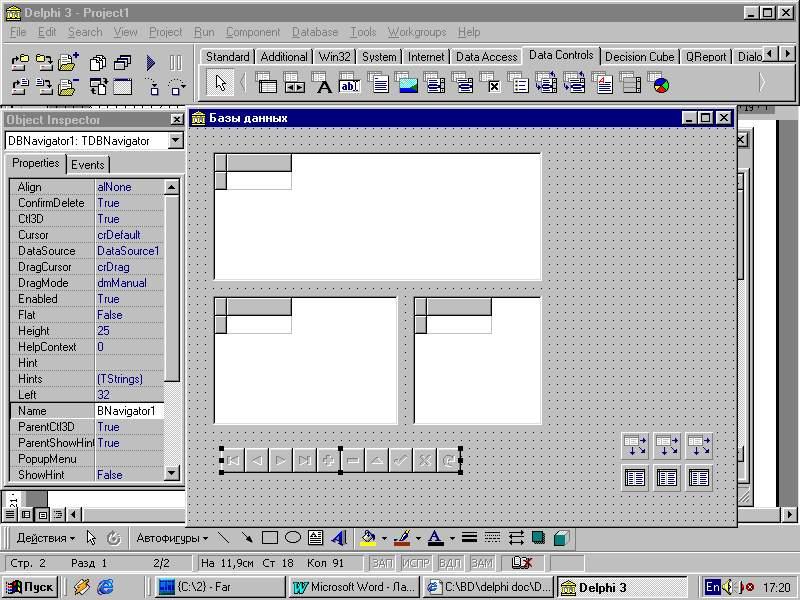Click the palette arrow pointer tool
The width and height of the screenshot is (800, 600).
(x=220, y=82)
